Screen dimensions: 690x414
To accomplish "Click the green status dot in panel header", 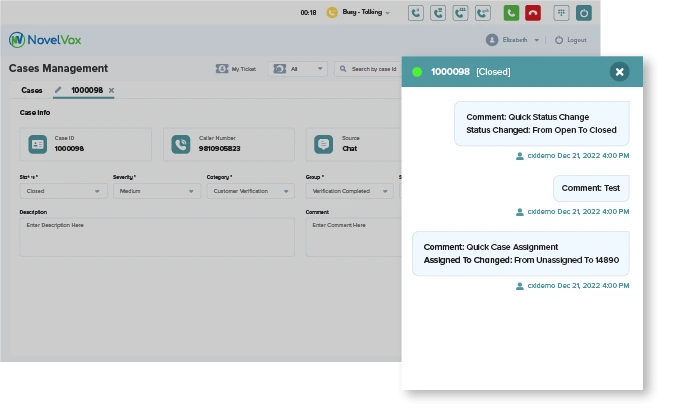I will (417, 72).
